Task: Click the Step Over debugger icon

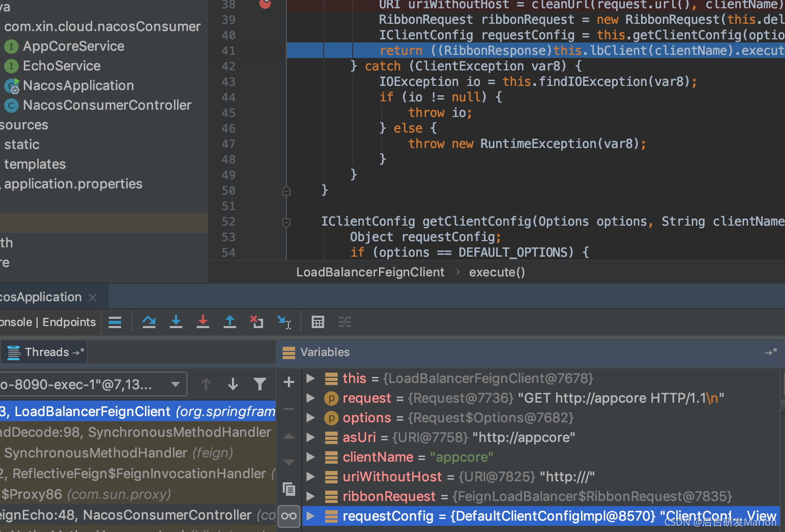Action: pos(149,322)
